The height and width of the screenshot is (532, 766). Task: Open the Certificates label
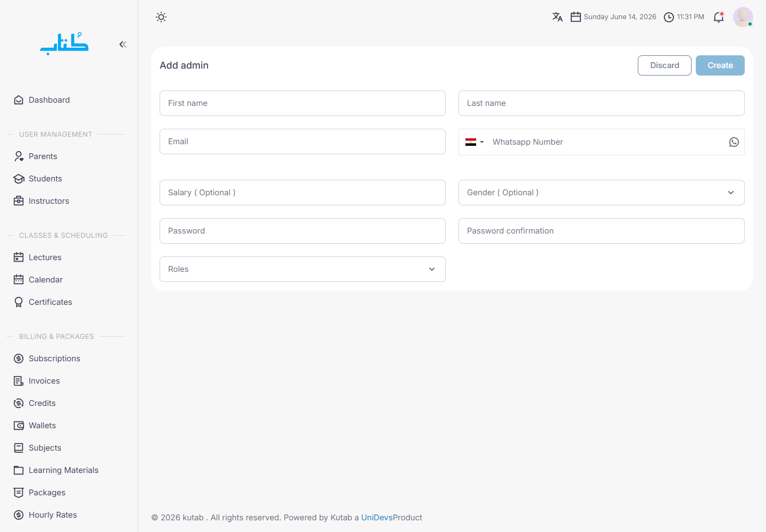[x=51, y=302]
